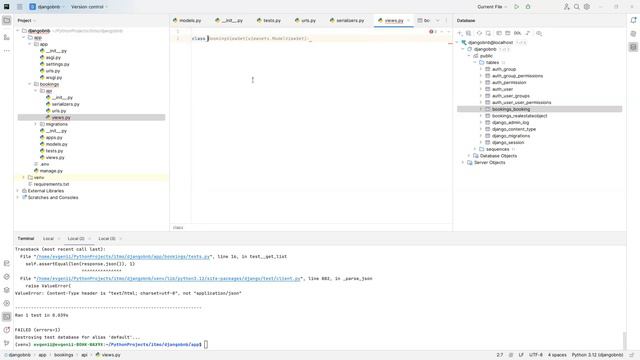Image resolution: width=640 pixels, height=360 pixels.
Task: Open the Current File run configuration dropdown
Action: click(x=492, y=7)
